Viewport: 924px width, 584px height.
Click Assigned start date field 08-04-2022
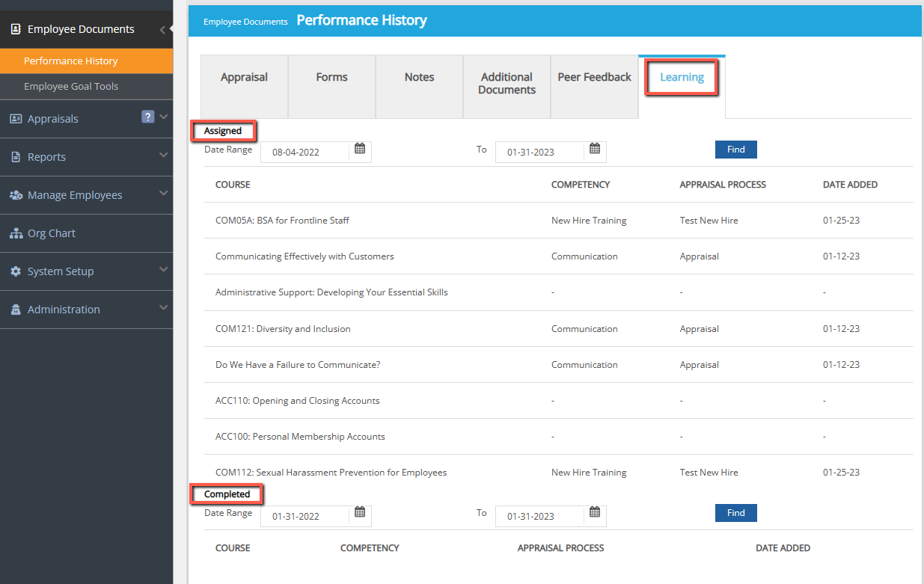tap(305, 152)
